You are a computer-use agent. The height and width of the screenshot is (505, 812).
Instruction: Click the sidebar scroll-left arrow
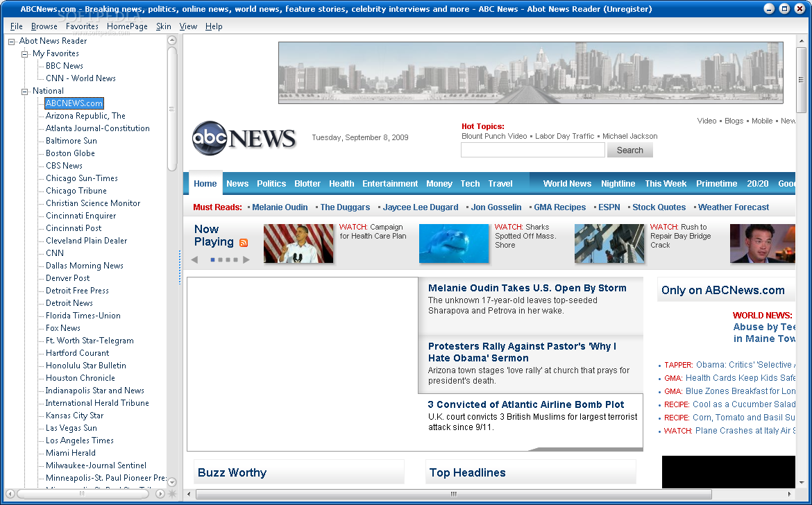coord(10,494)
